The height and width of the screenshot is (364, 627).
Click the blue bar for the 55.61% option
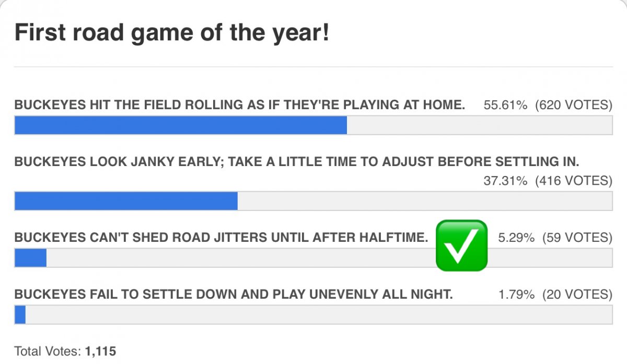point(181,125)
